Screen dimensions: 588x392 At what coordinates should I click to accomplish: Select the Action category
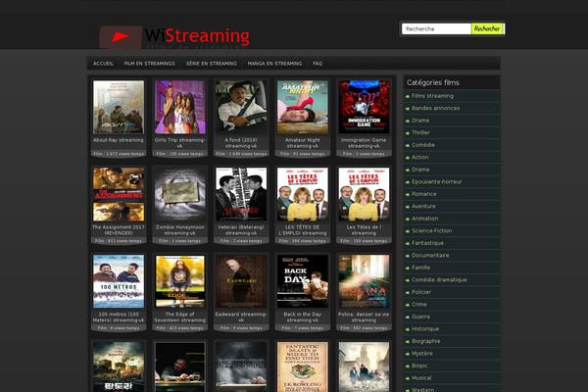420,157
